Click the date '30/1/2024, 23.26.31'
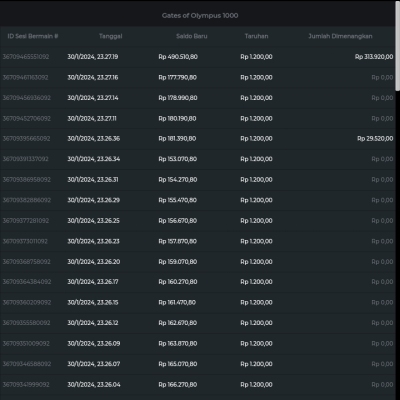Screen dimensions: 400x400 (93, 179)
